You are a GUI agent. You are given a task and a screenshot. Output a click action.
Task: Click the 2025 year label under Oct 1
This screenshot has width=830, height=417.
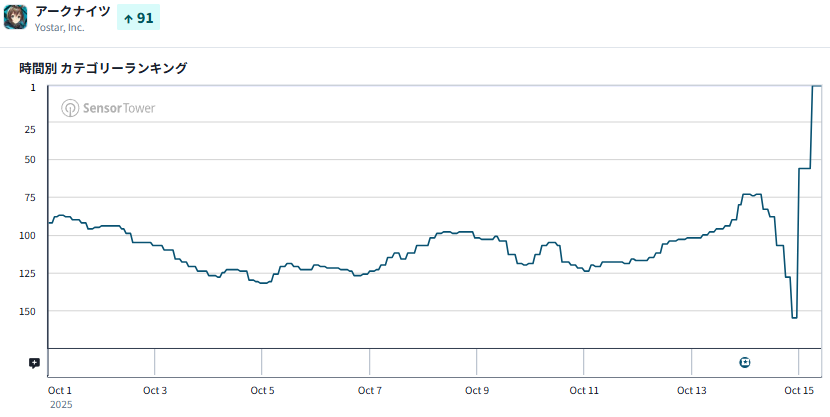pyautogui.click(x=60, y=405)
